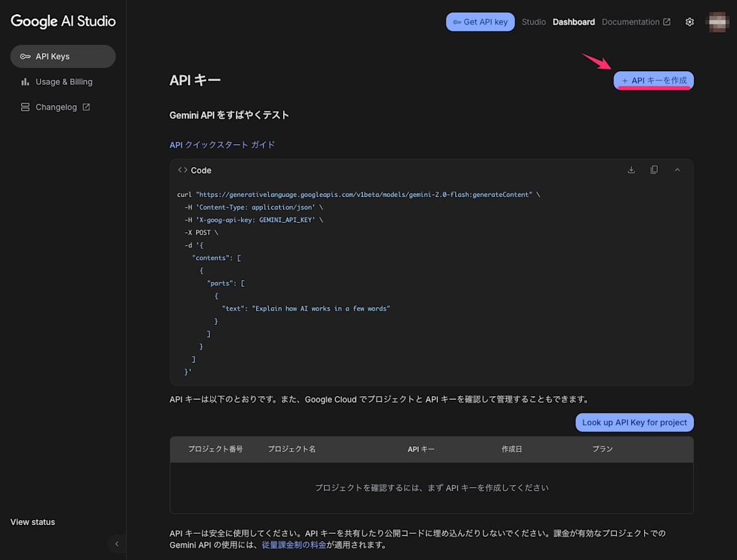Open the Studio tab
Image resolution: width=737 pixels, height=560 pixels.
(534, 22)
